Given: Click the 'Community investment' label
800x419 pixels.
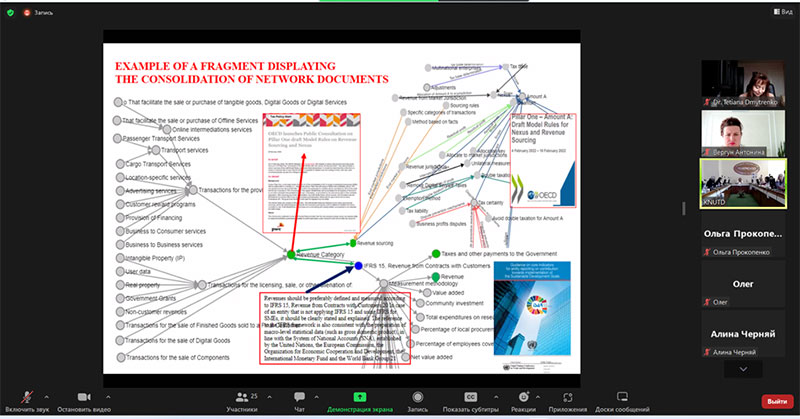Looking at the screenshot, I should (x=455, y=303).
